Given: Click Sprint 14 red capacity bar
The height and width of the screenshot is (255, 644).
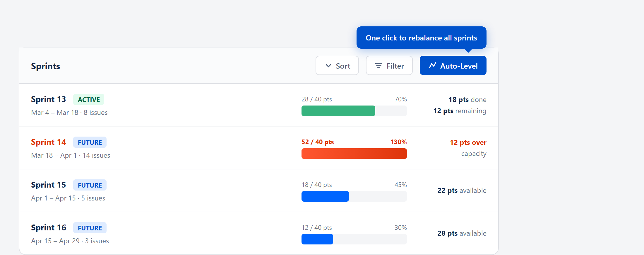Looking at the screenshot, I should pyautogui.click(x=354, y=154).
